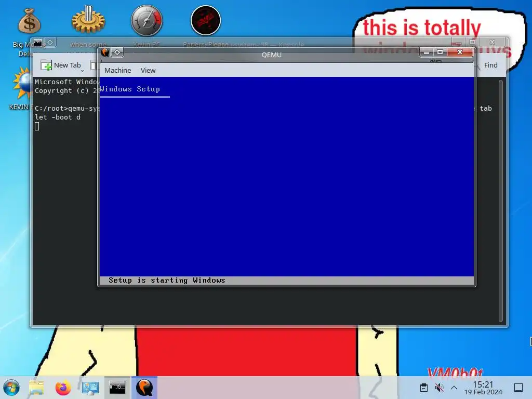Switch to the Konsole taskbar entry
The width and height of the screenshot is (532, 399).
tap(117, 388)
